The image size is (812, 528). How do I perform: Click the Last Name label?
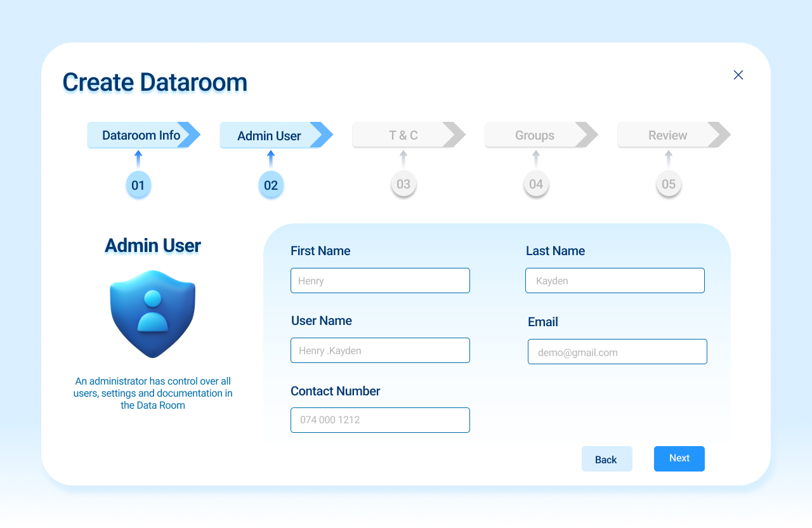tap(556, 251)
